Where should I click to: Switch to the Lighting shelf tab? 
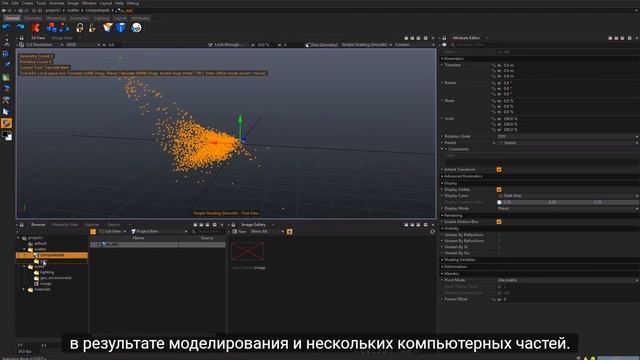101,18
